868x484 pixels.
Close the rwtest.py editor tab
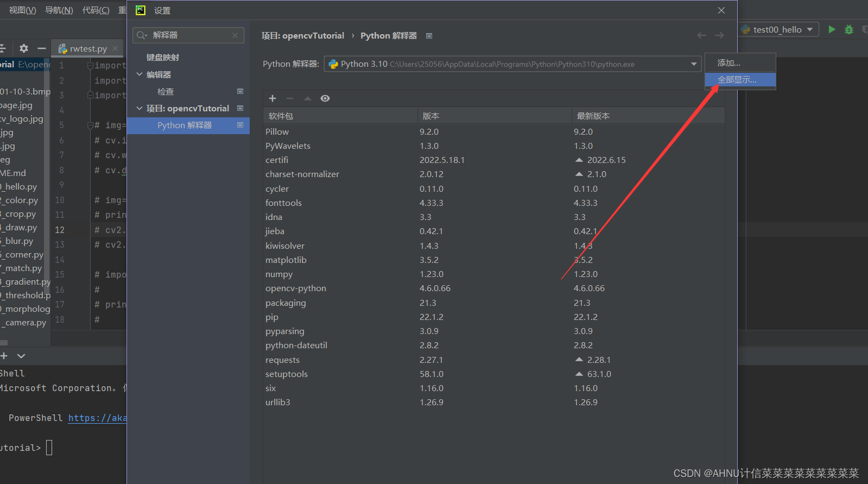115,48
